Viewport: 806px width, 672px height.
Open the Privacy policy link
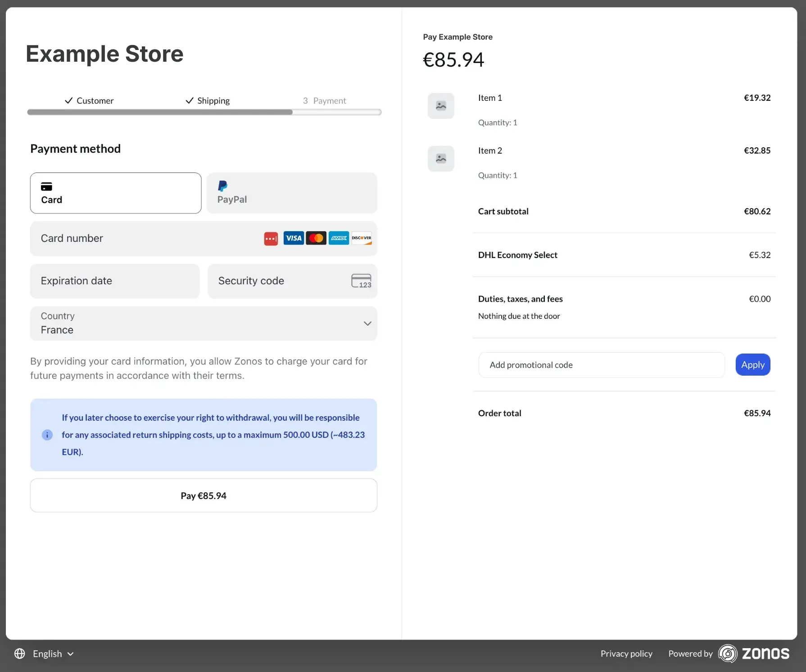click(x=626, y=654)
